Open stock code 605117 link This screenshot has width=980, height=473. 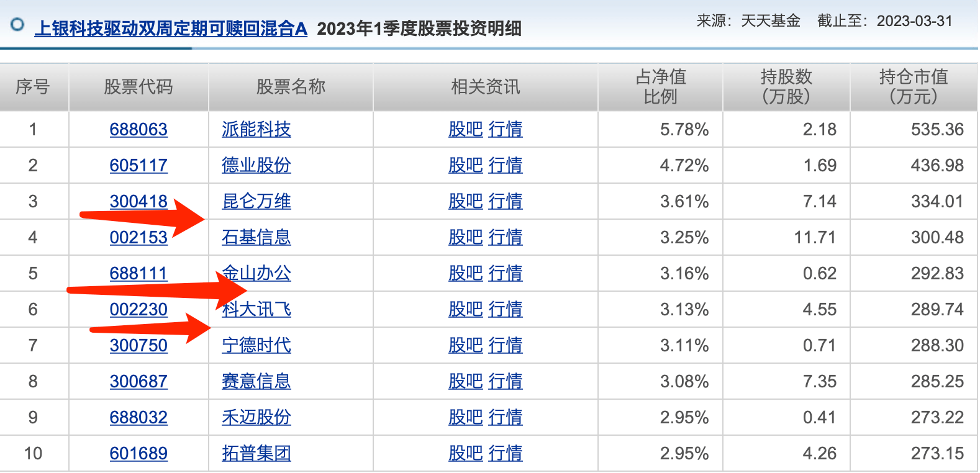[x=138, y=166]
